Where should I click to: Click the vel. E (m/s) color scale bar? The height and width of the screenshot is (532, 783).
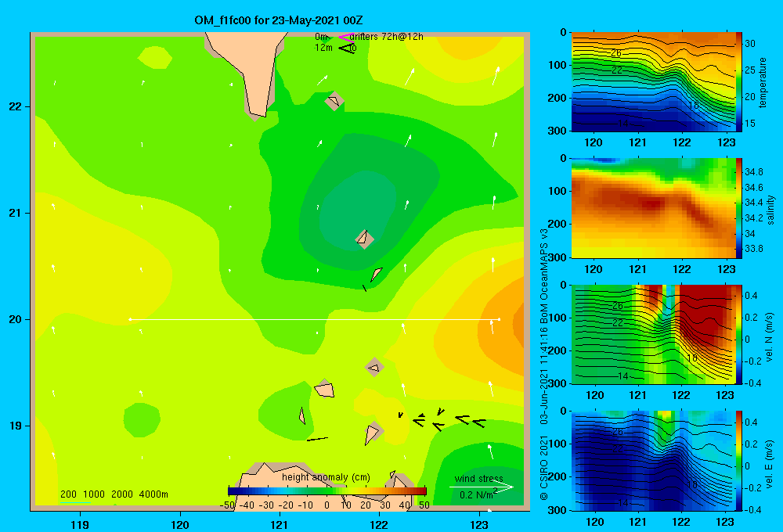738,461
